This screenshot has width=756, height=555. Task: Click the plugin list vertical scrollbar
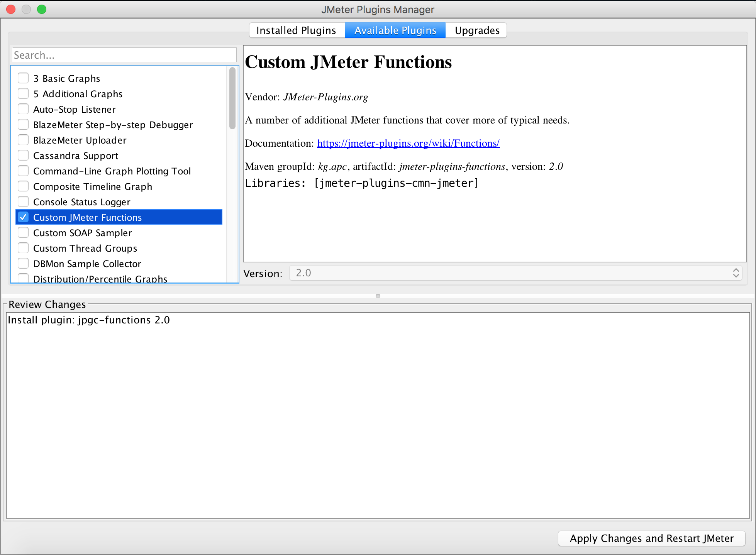[232, 98]
